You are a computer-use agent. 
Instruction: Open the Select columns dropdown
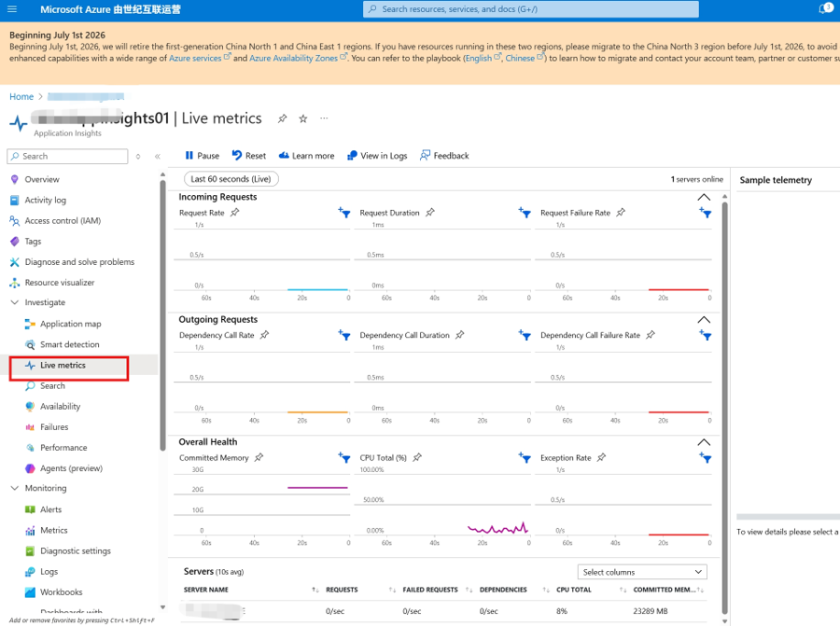coord(642,572)
